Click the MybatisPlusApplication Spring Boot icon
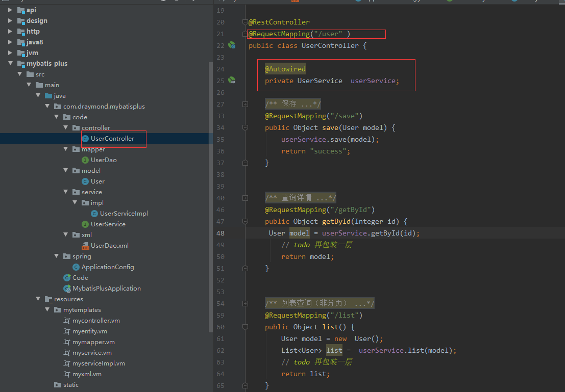The image size is (565, 392). pyautogui.click(x=67, y=289)
